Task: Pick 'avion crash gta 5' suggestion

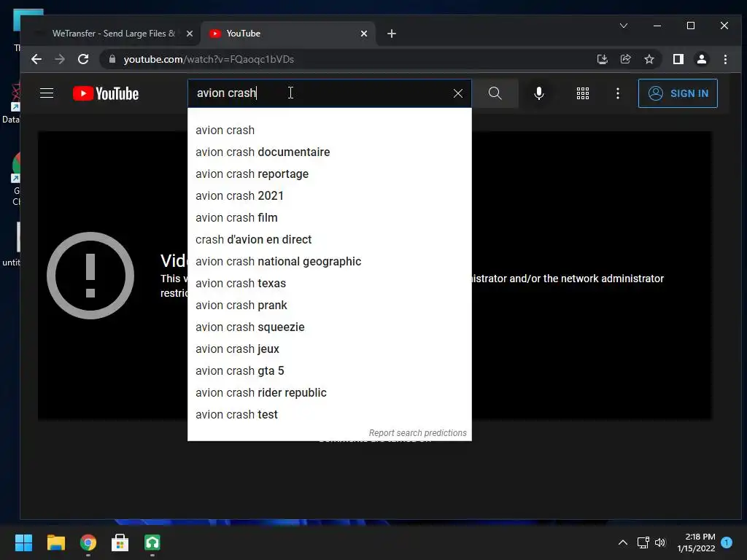Action: point(330,371)
